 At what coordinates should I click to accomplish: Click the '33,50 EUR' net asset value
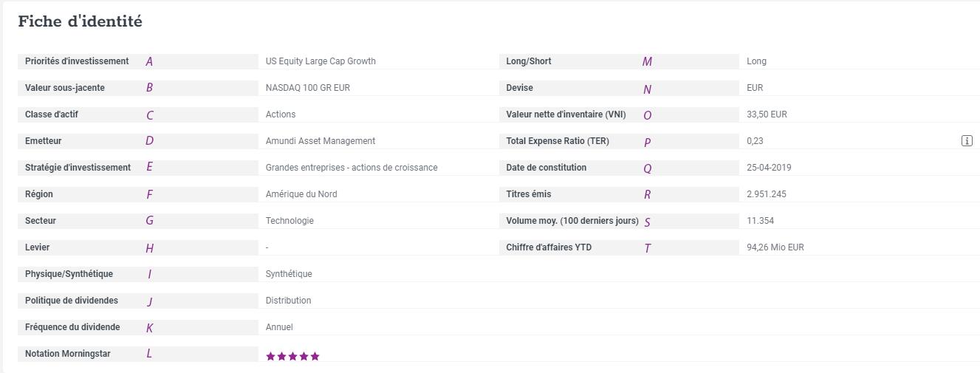tap(767, 114)
